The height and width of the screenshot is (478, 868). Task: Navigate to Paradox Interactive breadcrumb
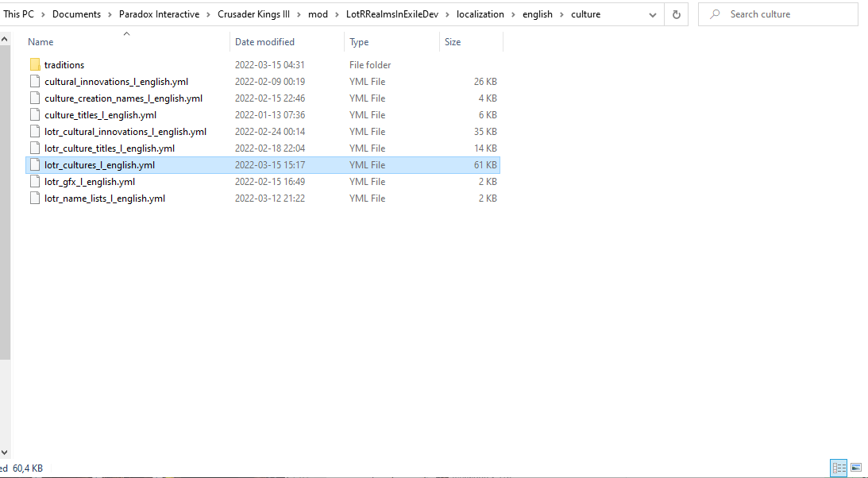coord(159,14)
